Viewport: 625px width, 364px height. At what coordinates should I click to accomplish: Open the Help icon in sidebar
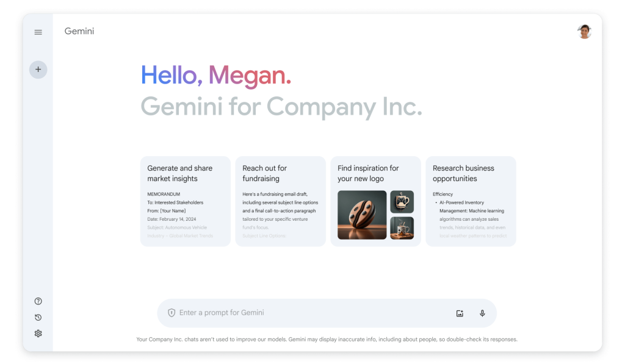[x=38, y=301]
